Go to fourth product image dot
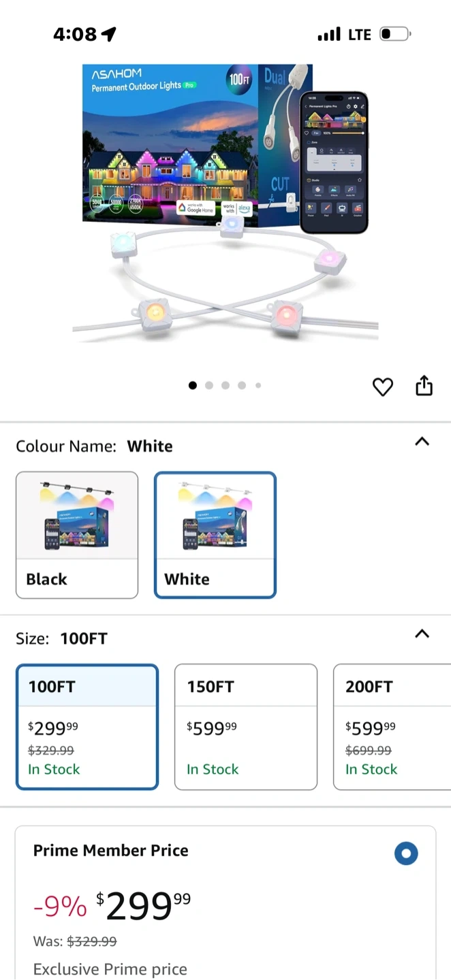This screenshot has width=451, height=980. (242, 385)
